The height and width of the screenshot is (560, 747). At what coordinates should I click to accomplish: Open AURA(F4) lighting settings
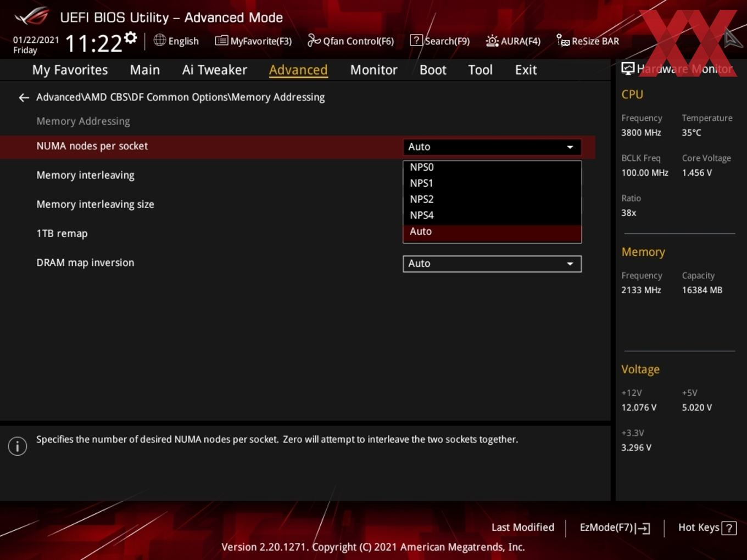click(x=513, y=41)
